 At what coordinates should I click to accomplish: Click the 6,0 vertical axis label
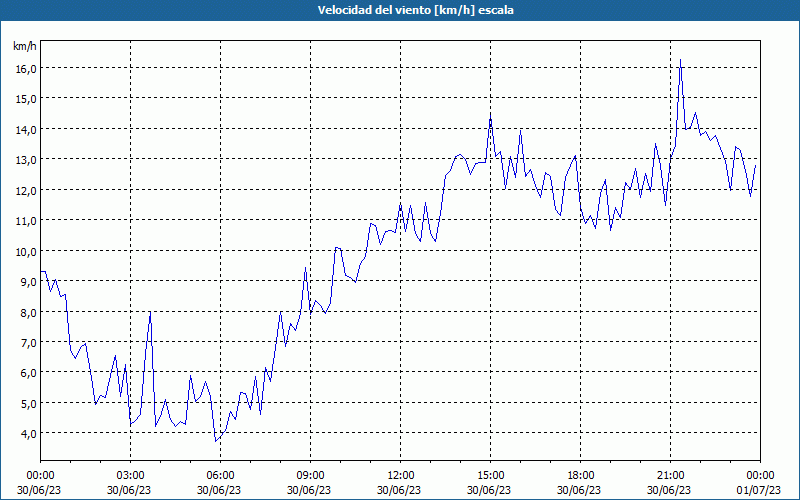pos(27,373)
